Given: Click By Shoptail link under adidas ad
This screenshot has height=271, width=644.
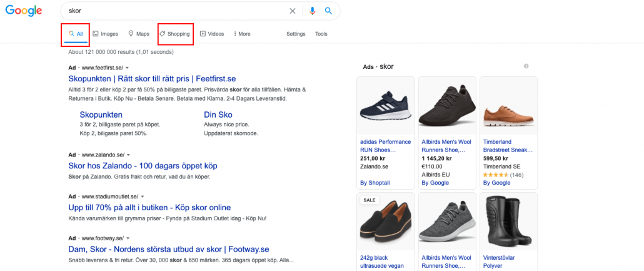Looking at the screenshot, I should click(x=375, y=183).
